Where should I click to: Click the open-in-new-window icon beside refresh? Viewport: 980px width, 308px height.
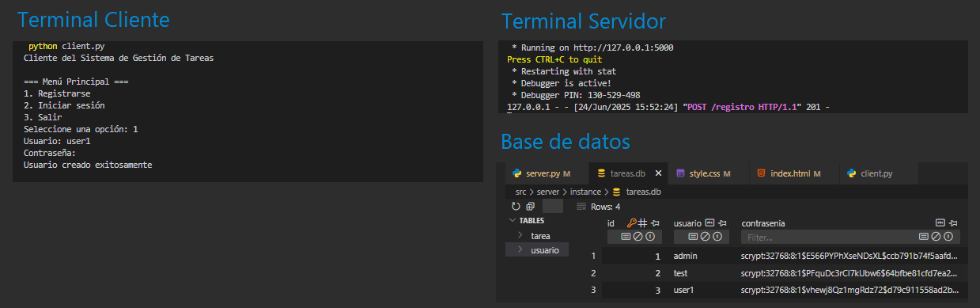click(530, 206)
